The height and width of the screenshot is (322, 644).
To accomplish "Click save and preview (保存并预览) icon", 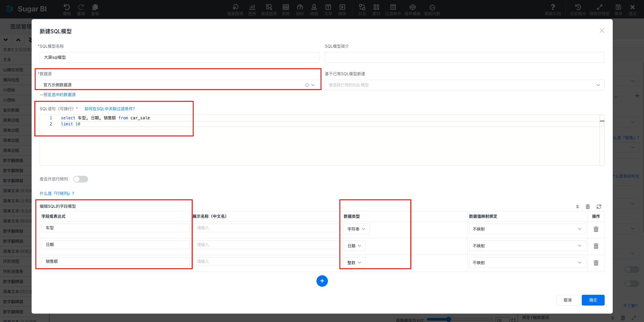I will coord(599,9).
